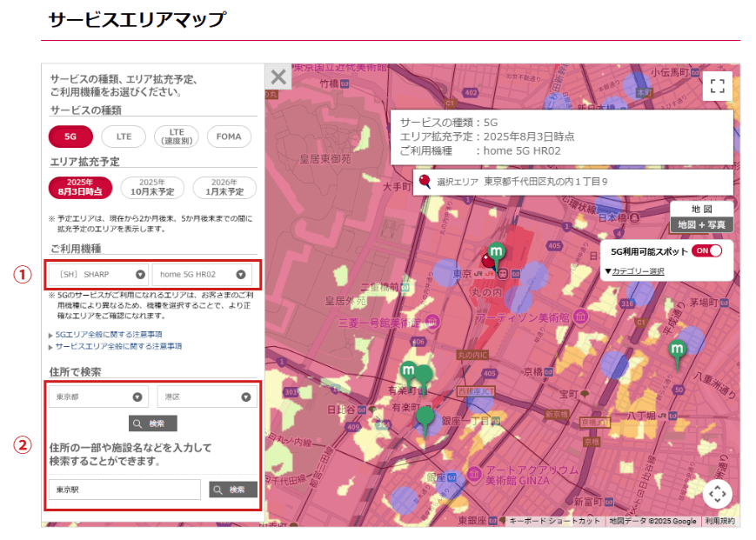Click the Mitsubishi Ichigokan Museum icon
756x540 pixels.
point(432,321)
